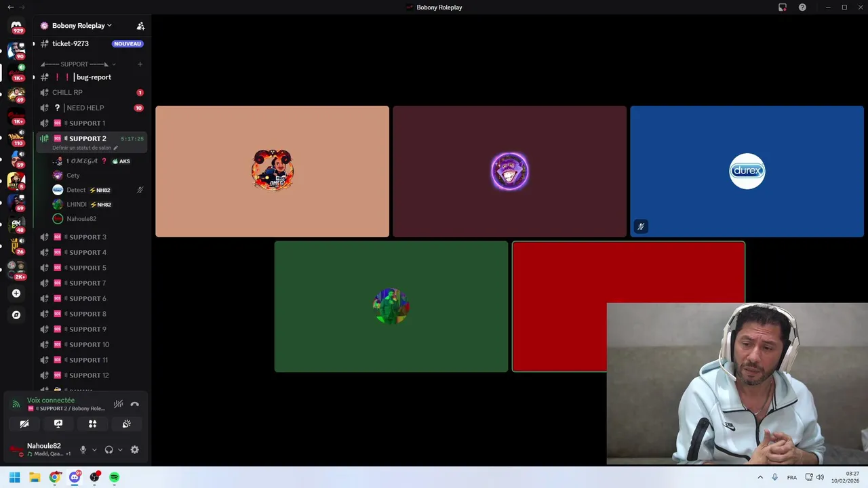Click 'Définir un statut de salon' link
The height and width of the screenshot is (488, 868).
81,148
